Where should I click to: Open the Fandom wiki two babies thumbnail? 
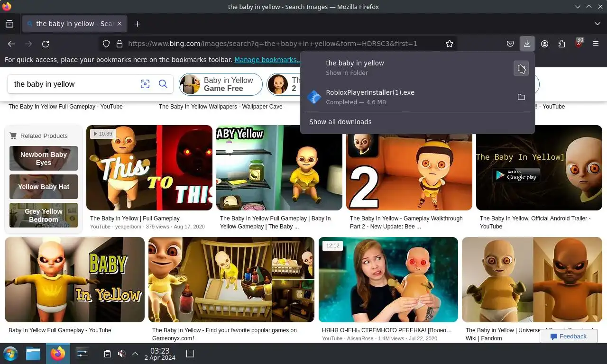click(x=532, y=280)
